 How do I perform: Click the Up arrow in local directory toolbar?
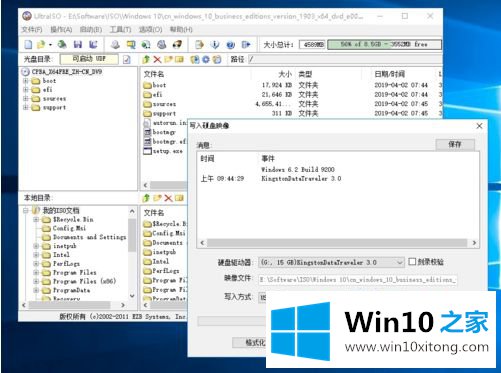coord(146,198)
